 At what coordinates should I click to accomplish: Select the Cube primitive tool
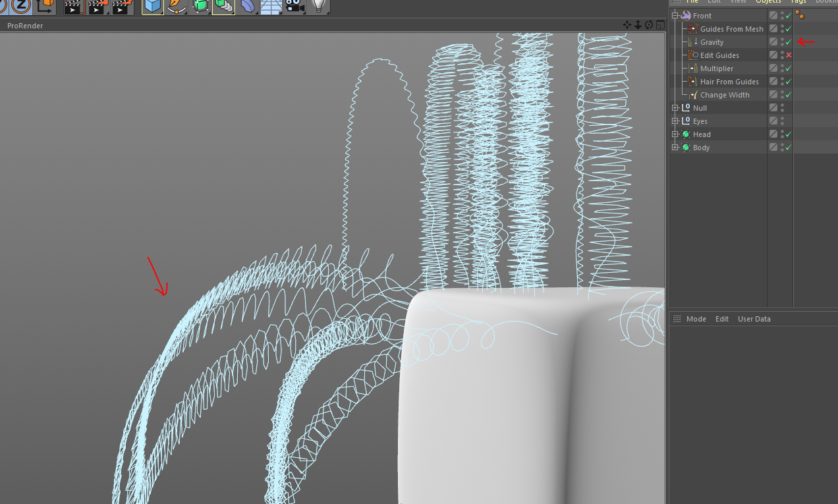coord(152,7)
